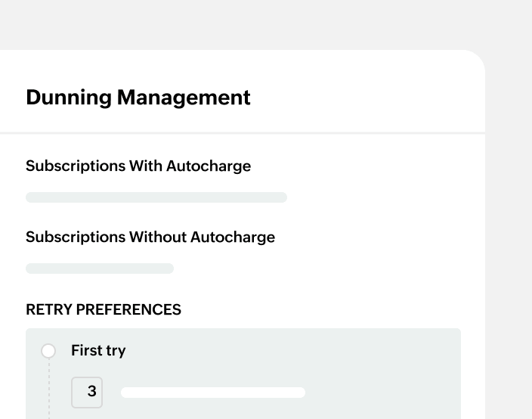Select the First try step label

(98, 351)
